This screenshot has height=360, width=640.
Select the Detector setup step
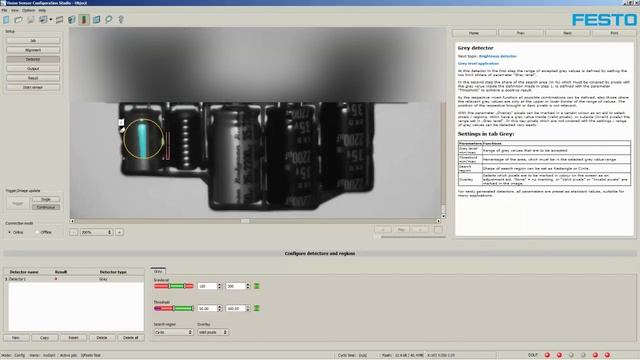(x=33, y=60)
